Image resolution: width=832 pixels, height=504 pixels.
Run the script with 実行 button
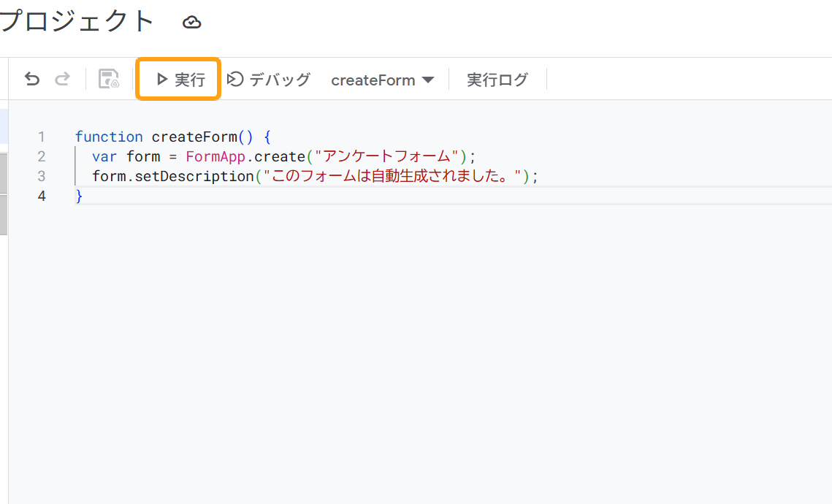(179, 79)
